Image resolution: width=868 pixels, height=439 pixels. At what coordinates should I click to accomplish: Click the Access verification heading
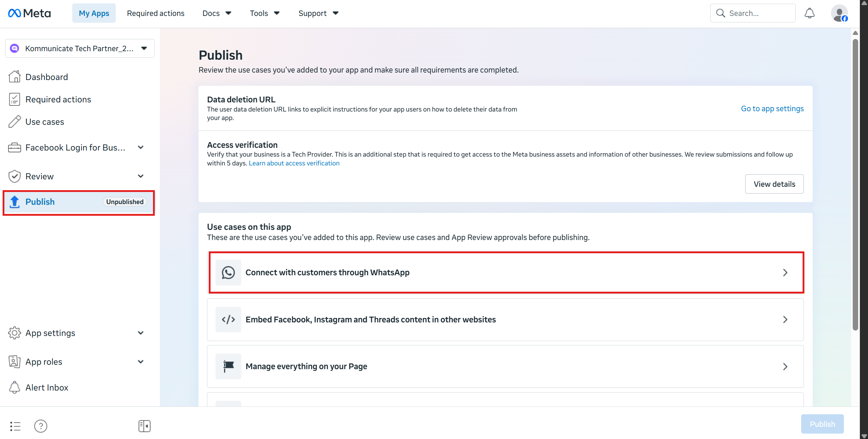tap(242, 145)
